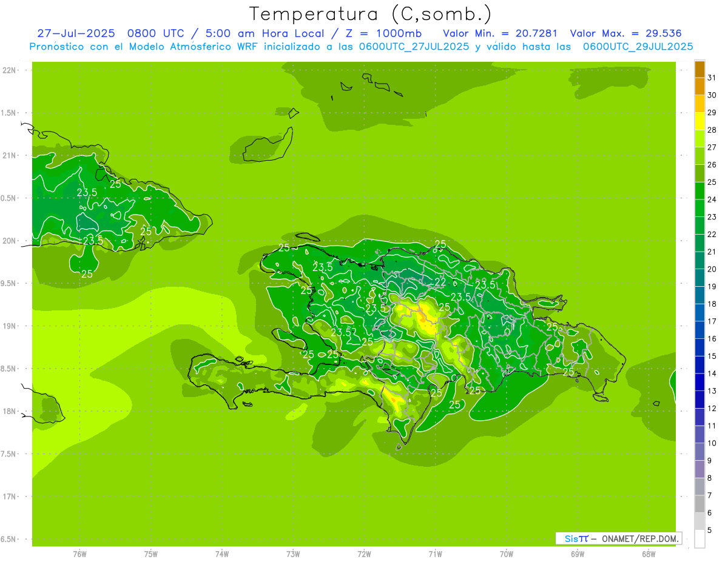Click the legend value '15'
This screenshot has width=728, height=562.
[712, 356]
